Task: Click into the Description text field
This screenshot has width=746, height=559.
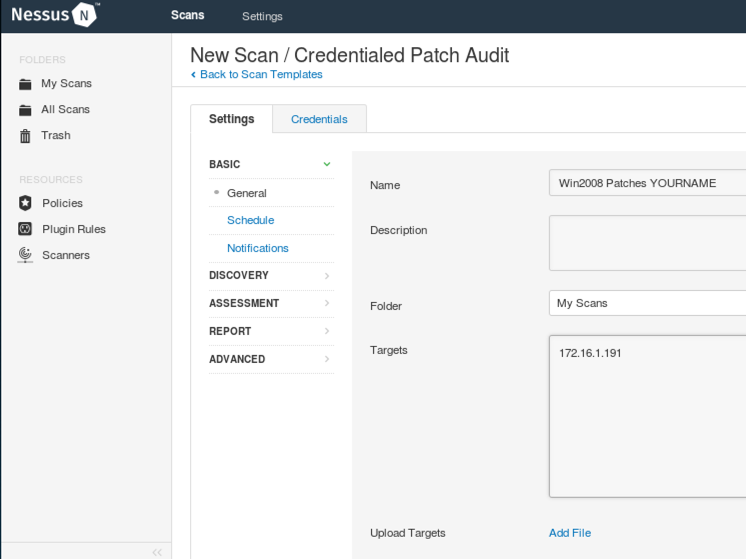Action: tap(647, 242)
